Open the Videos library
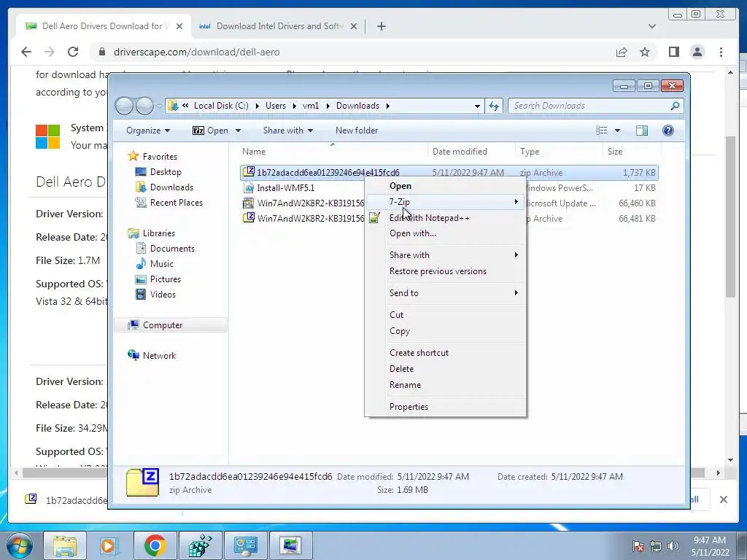Screen dimensions: 747x560 (x=163, y=295)
